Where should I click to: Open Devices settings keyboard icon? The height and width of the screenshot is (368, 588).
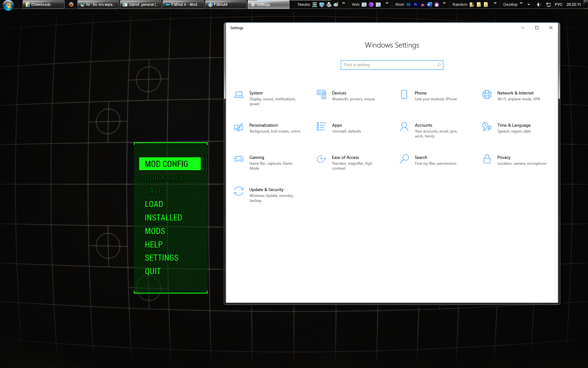321,94
